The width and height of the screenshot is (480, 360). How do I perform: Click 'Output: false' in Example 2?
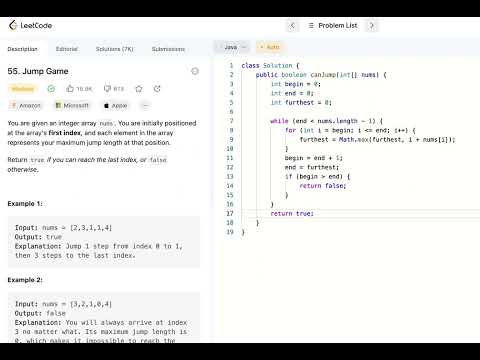point(40,313)
